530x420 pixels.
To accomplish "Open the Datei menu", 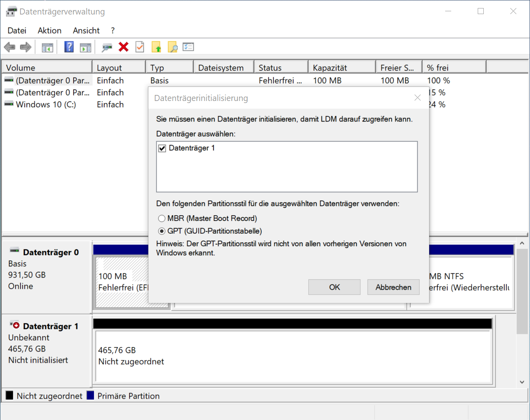I will coord(17,31).
